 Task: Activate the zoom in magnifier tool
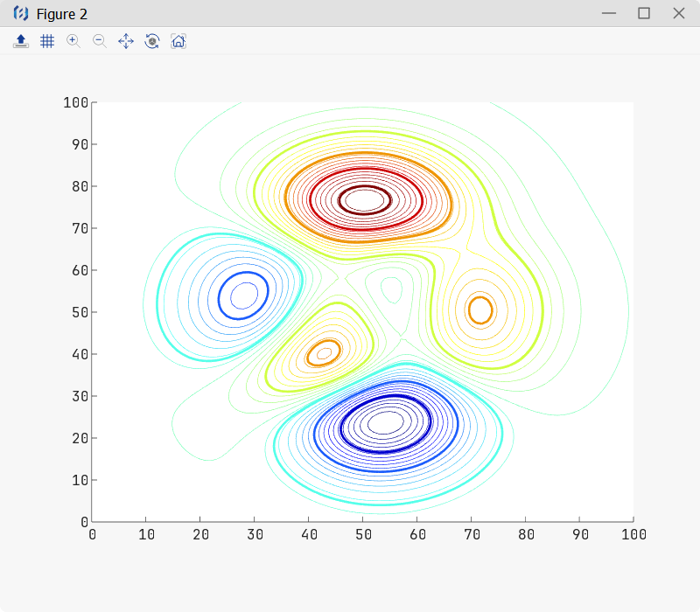pos(73,41)
